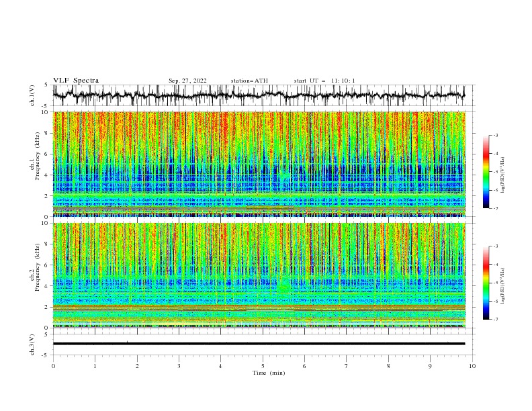Click the ch.2 spectrogram panel
532x411 pixels.
(259, 275)
